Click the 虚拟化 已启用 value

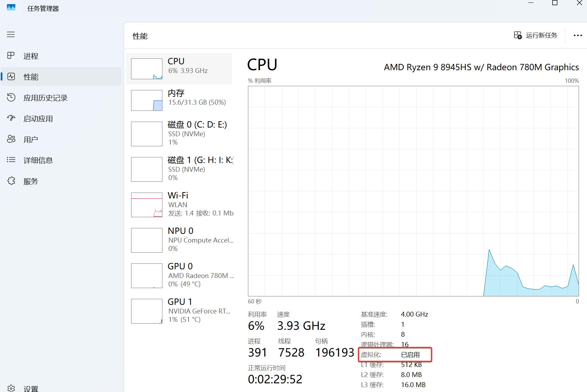tap(410, 355)
